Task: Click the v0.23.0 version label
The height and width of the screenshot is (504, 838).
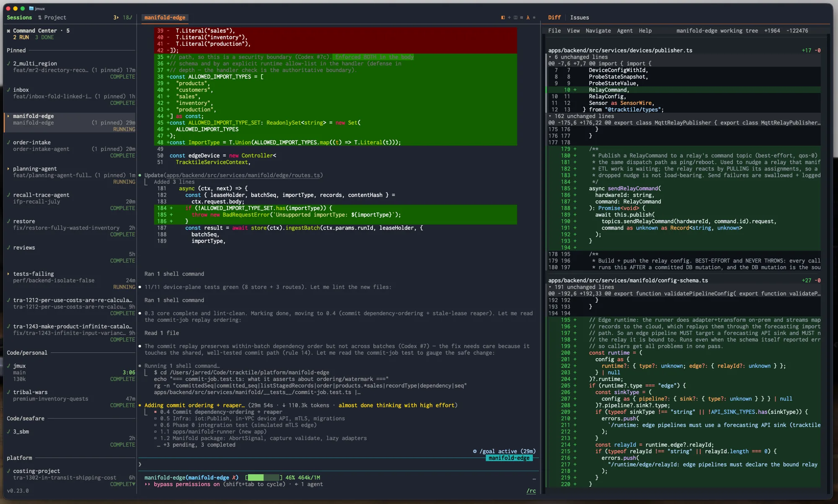Action: 18,491
